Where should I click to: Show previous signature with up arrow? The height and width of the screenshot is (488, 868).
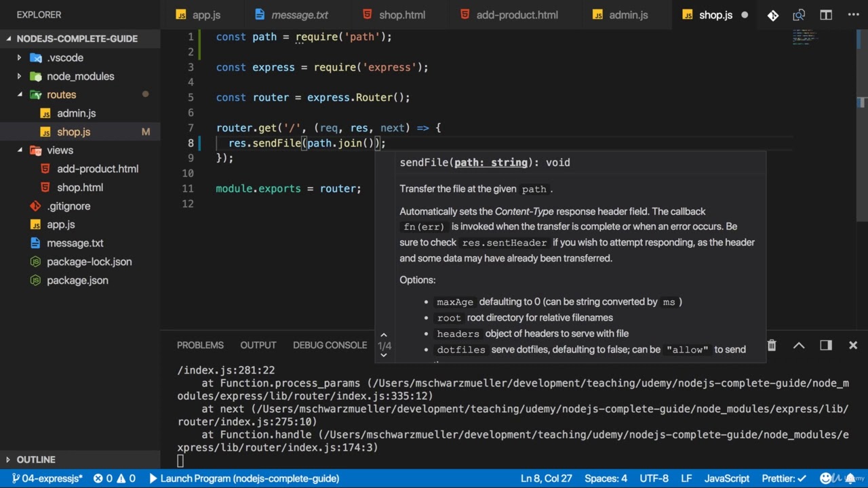click(384, 335)
